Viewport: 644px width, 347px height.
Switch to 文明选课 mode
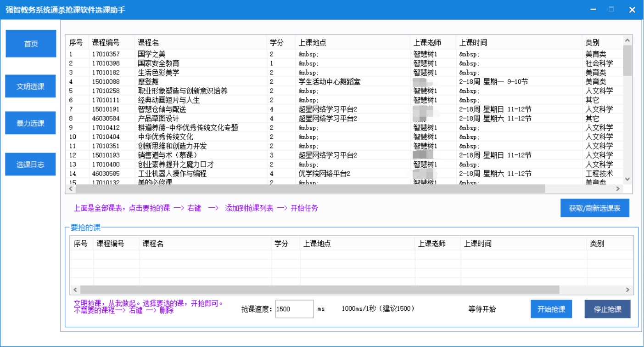point(30,86)
